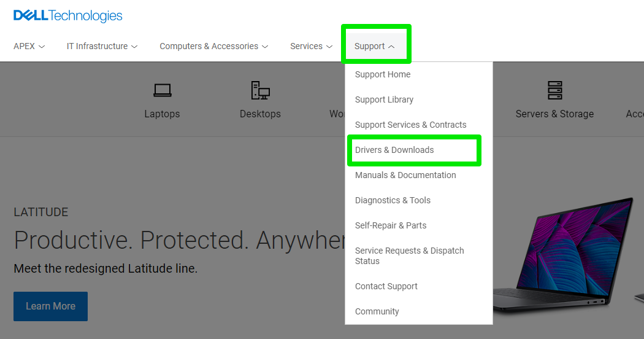
Task: Select the Servers & Storage icon
Action: [554, 90]
